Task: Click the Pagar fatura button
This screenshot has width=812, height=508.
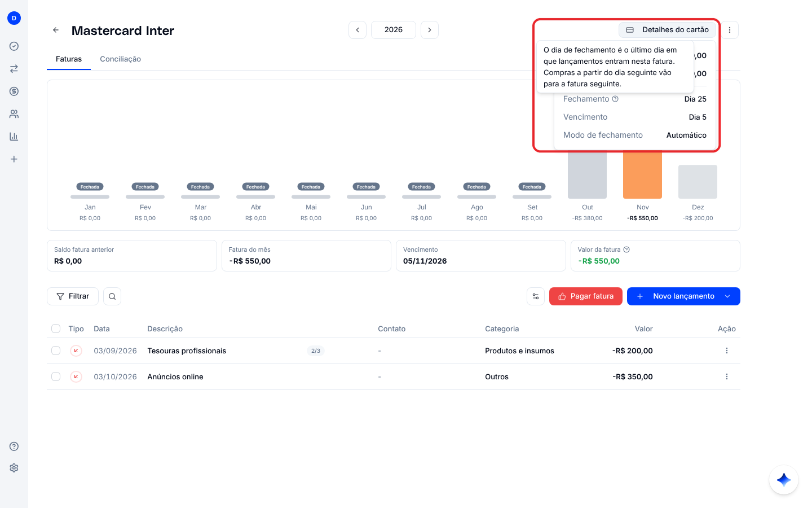Action: click(x=586, y=296)
